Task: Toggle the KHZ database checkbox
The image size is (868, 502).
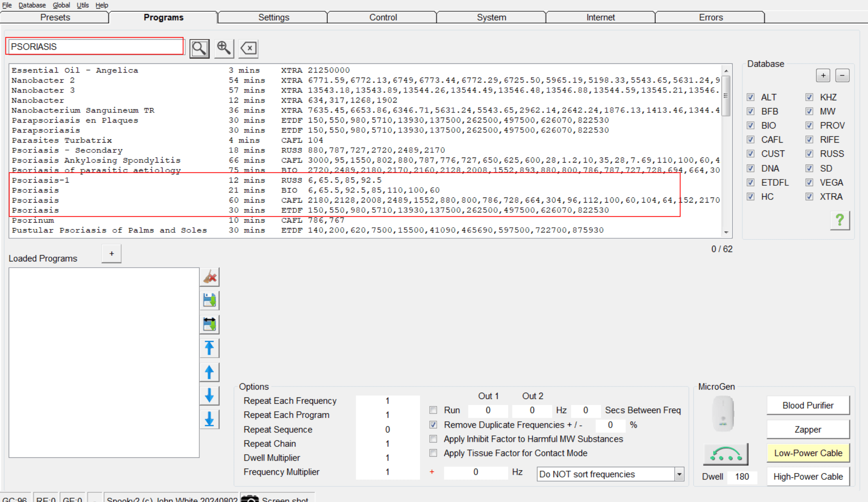Action: [809, 97]
